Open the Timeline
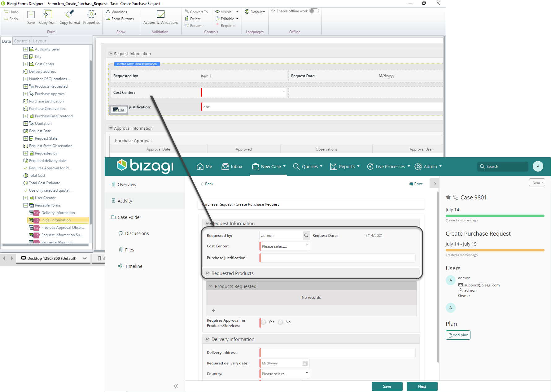The width and height of the screenshot is (551, 392). [x=130, y=266]
